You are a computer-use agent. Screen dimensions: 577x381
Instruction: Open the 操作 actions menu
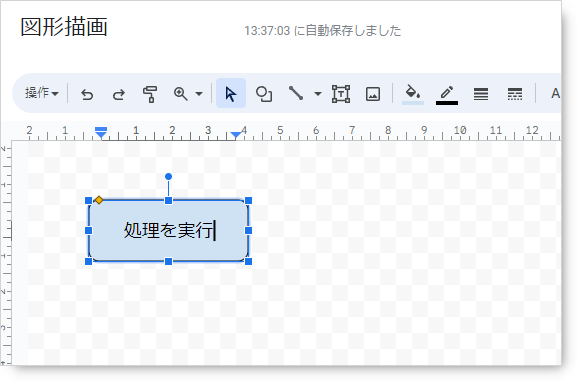coord(42,93)
